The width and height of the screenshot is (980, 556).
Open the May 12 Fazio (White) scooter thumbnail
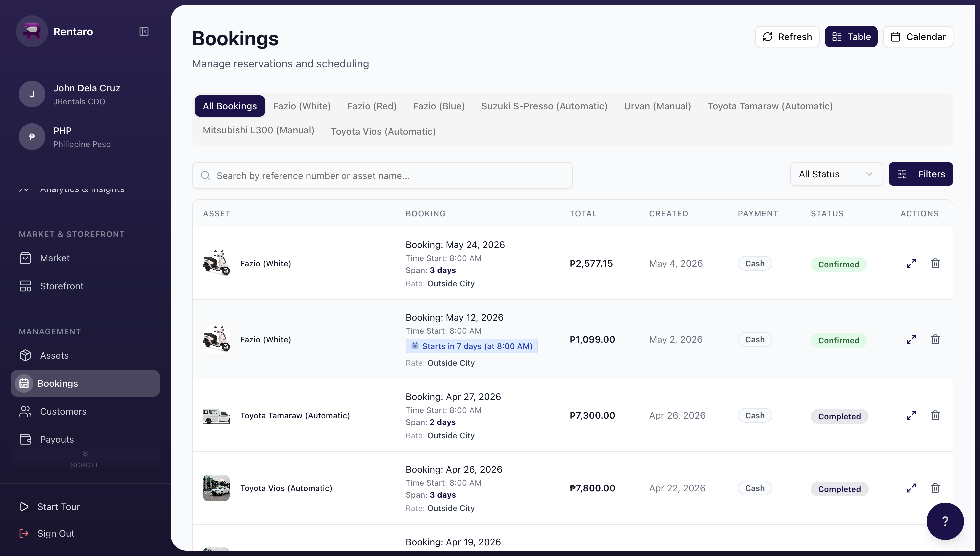(216, 339)
